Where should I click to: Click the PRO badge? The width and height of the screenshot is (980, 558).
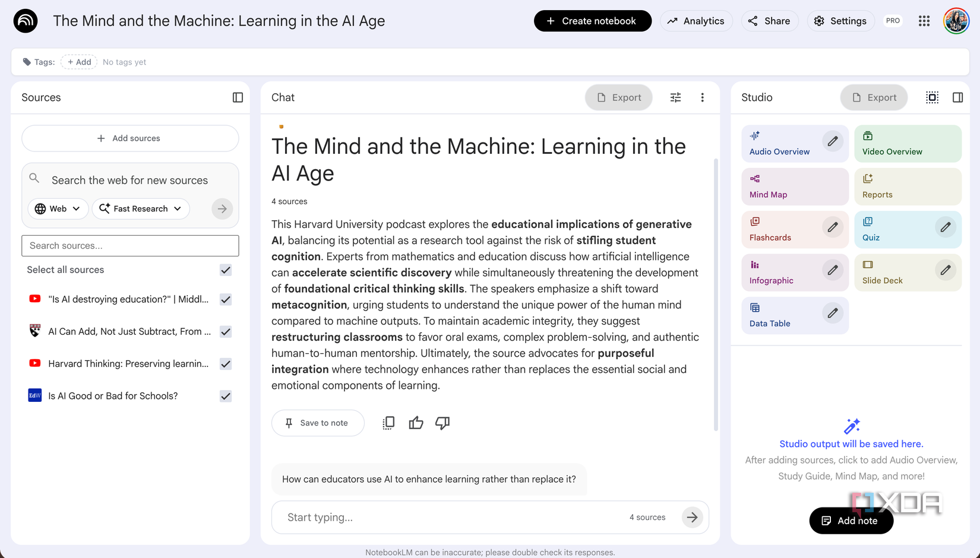point(893,21)
